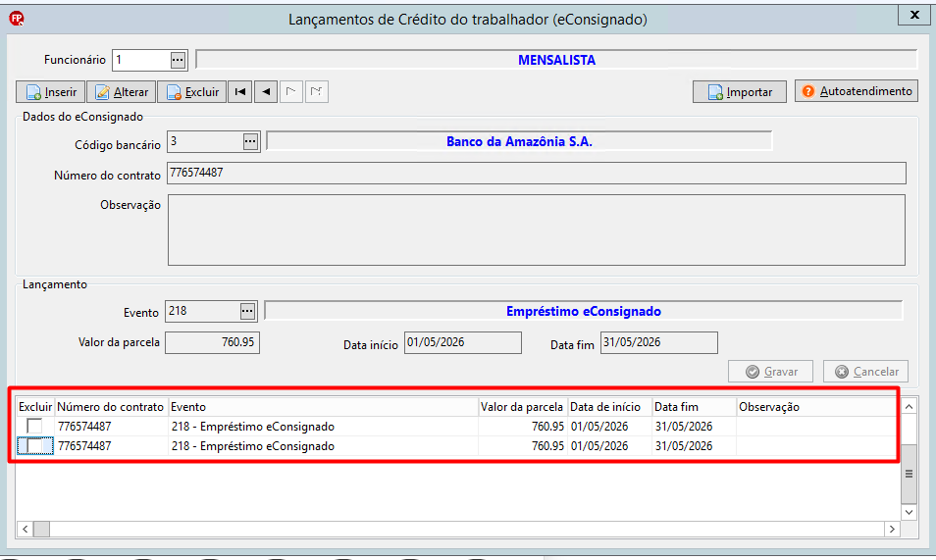Focus the Funcionário code field
Screen dimensions: 936x560
pyautogui.click(x=141, y=60)
